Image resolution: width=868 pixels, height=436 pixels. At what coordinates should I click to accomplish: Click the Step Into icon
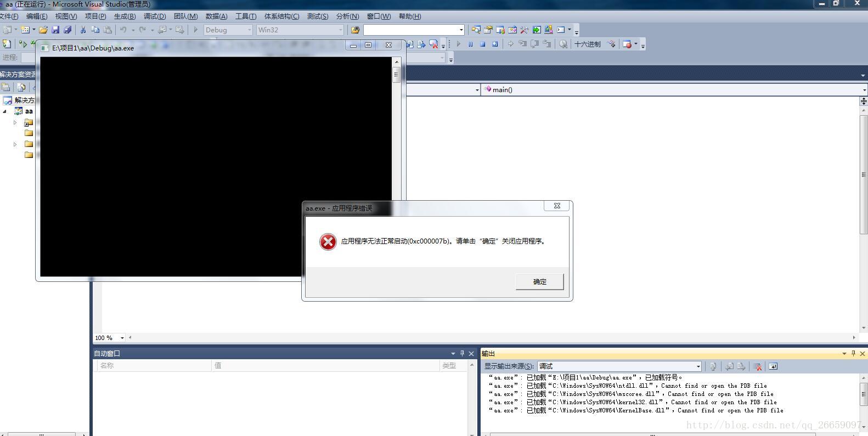tap(522, 44)
